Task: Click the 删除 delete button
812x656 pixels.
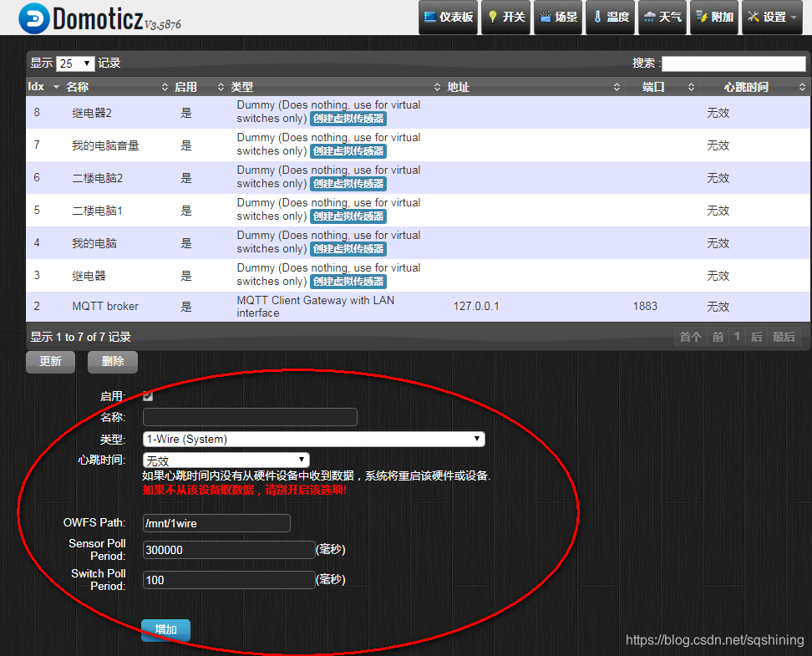Action: click(x=113, y=362)
